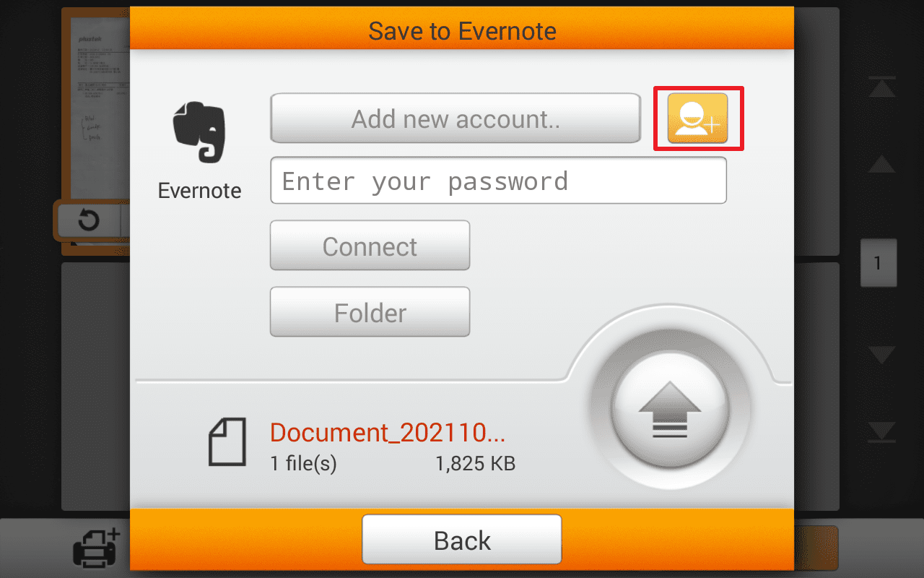This screenshot has height=578, width=924.
Task: Jump to last page with bottom arrow
Action: (881, 431)
